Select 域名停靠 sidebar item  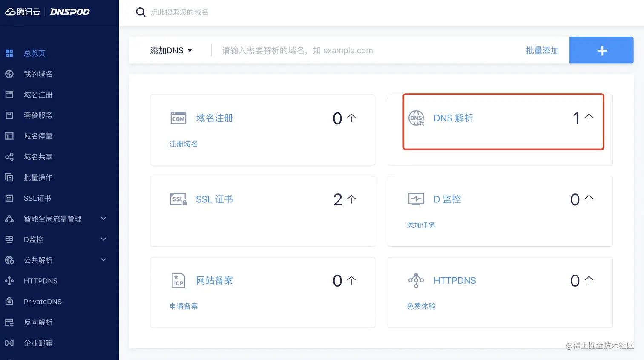point(38,136)
